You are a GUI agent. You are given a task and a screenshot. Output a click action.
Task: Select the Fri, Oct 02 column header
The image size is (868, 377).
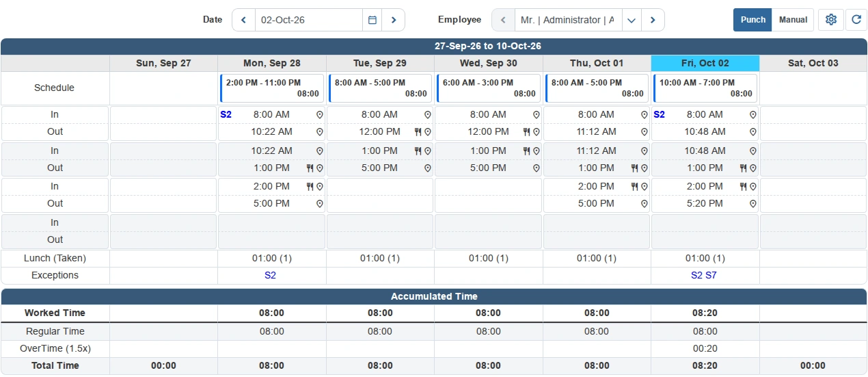coord(705,63)
